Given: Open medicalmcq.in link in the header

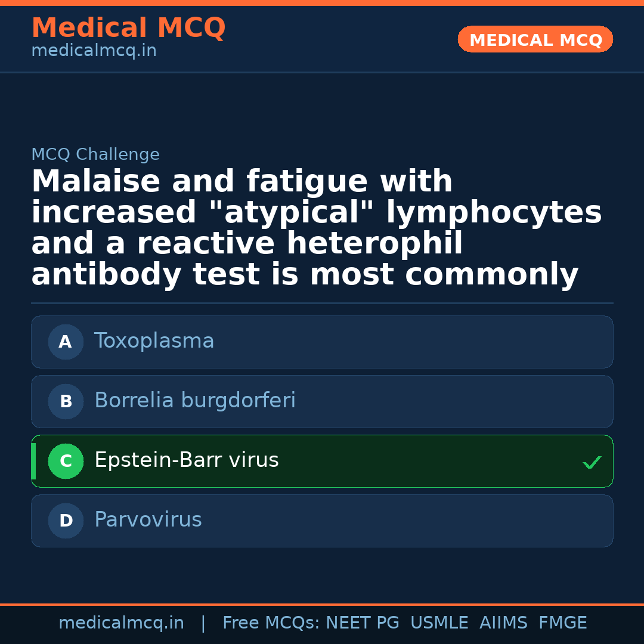Looking at the screenshot, I should [x=94, y=51].
